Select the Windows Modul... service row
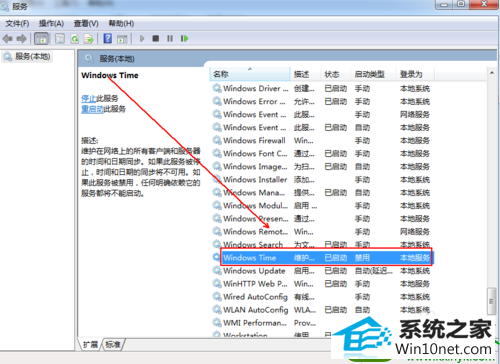The height and width of the screenshot is (364, 500). [x=322, y=206]
